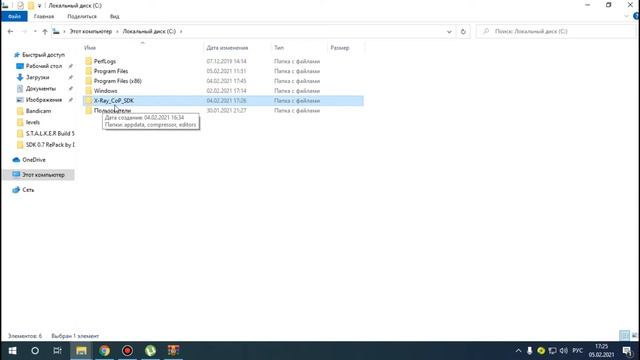Screen dimensions: 640x360
Task: Open the levels sidebar folder
Action: click(x=33, y=122)
